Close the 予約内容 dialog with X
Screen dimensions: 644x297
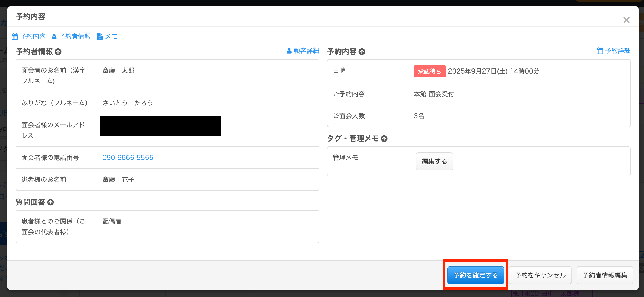[626, 20]
